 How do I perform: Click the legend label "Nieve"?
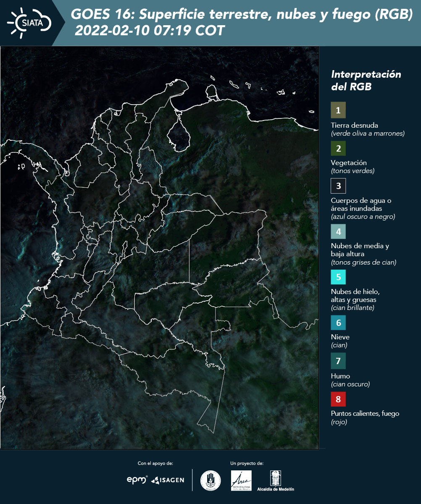coord(340,337)
